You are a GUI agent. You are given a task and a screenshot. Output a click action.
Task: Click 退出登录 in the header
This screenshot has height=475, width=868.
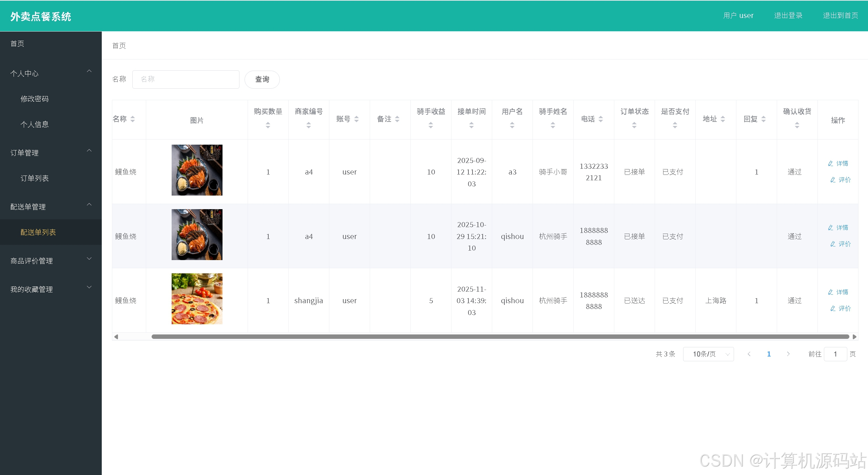[788, 16]
